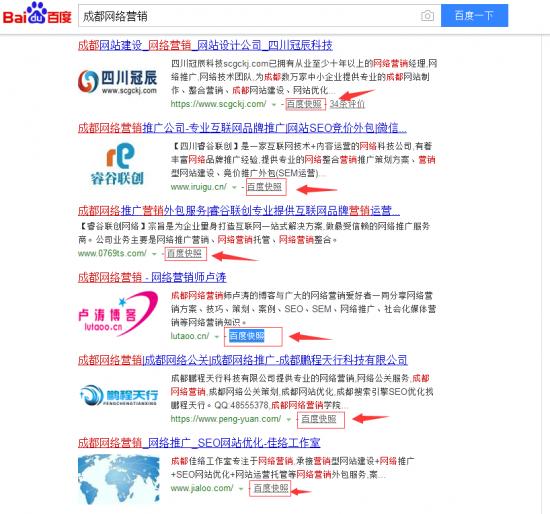Open the www.jialoo.com URL link
550x514 pixels.
point(202,488)
